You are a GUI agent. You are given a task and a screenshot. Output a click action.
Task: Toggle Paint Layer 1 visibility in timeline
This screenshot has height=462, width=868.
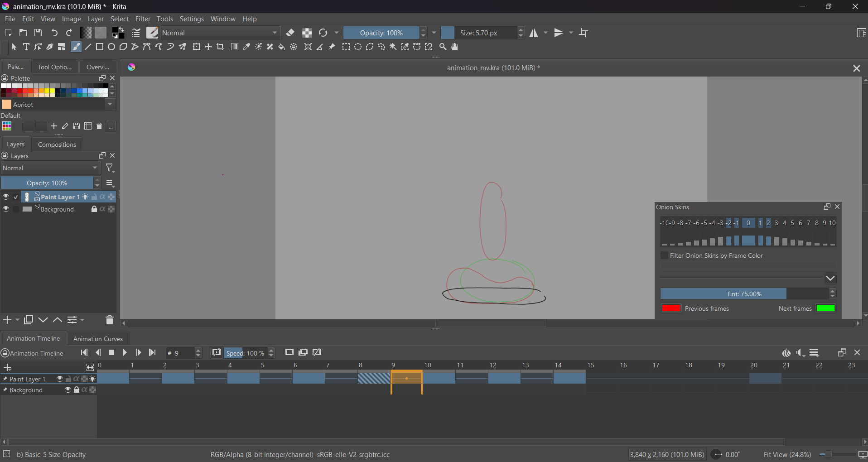tap(60, 379)
